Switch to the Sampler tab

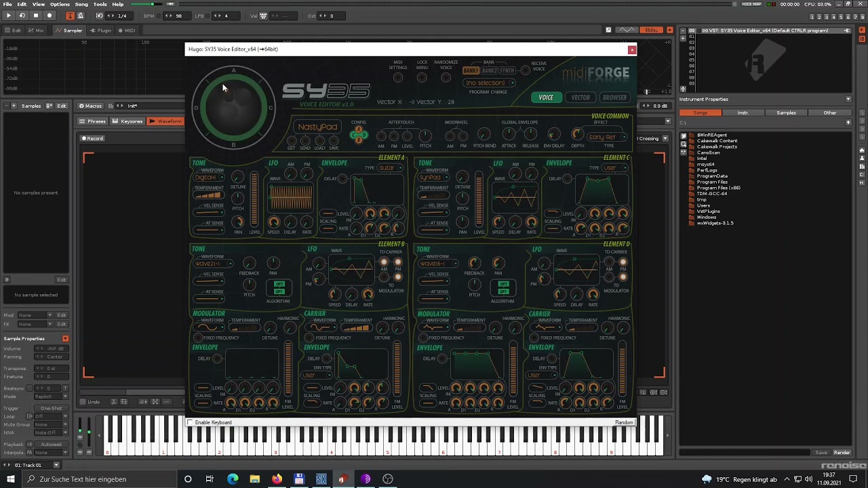[x=69, y=30]
